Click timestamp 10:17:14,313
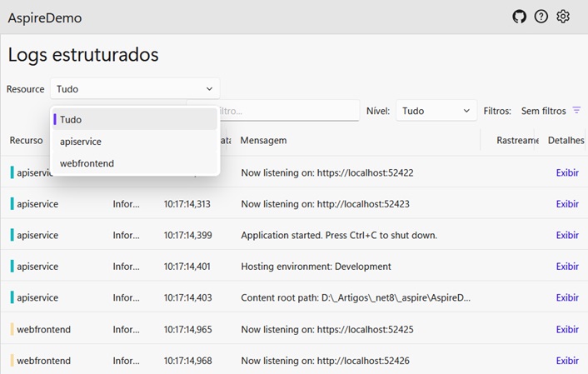The width and height of the screenshot is (588, 374). pyautogui.click(x=187, y=204)
